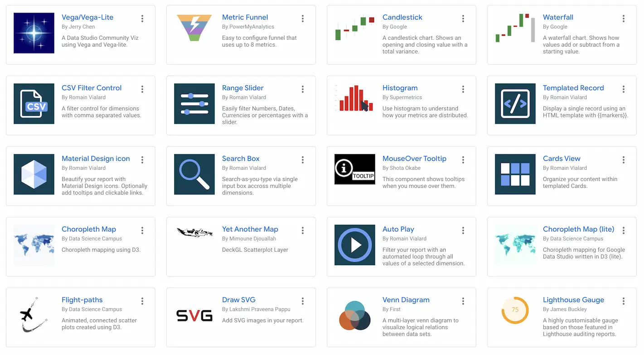Open the Vega/Vega-Lite title link
Viewport: 644px width, 355px height.
(87, 17)
